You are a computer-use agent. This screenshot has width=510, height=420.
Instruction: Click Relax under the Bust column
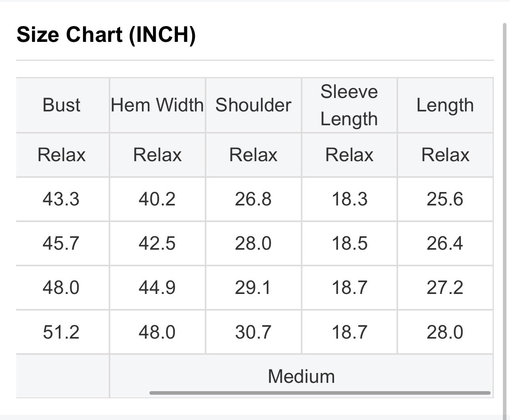point(61,154)
